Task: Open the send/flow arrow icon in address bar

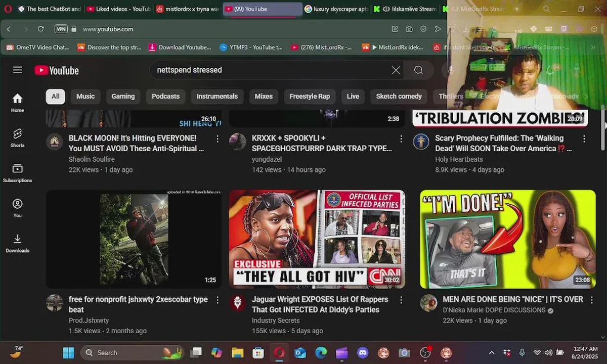Action: [x=438, y=29]
